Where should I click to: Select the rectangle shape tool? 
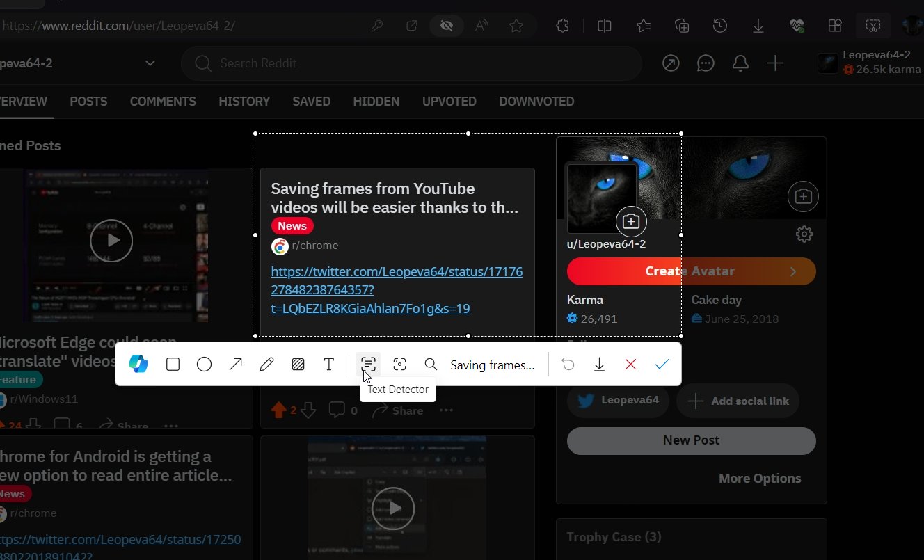coord(173,364)
